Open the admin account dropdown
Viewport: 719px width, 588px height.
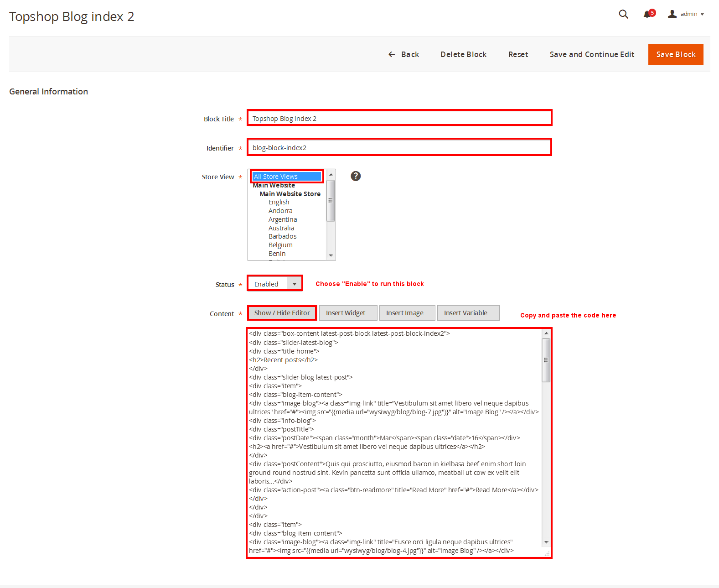pos(692,14)
